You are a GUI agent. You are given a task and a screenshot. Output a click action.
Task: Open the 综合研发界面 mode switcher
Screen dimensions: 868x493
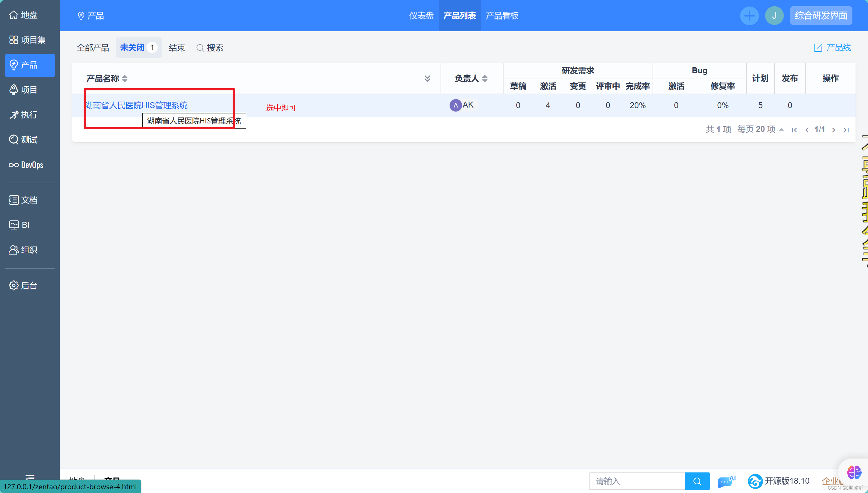point(821,16)
